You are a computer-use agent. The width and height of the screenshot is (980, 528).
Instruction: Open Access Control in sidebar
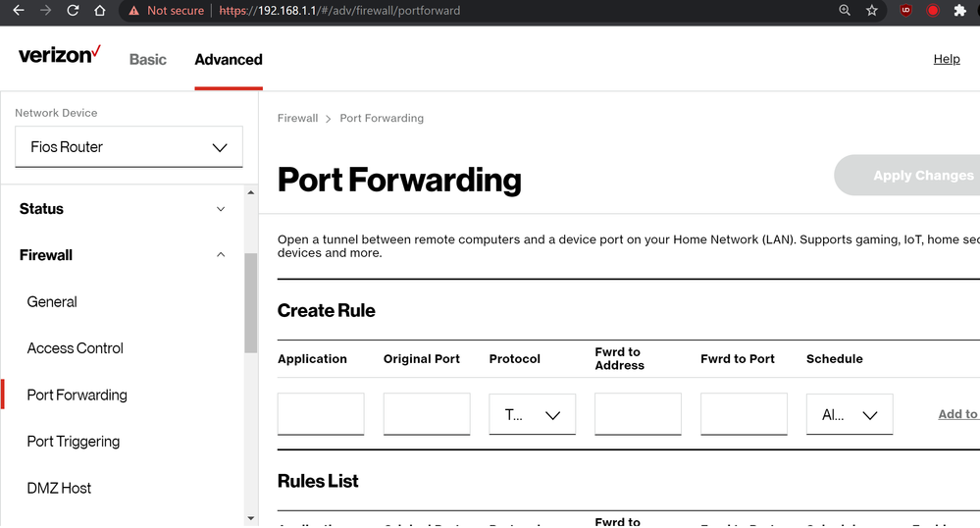point(76,348)
